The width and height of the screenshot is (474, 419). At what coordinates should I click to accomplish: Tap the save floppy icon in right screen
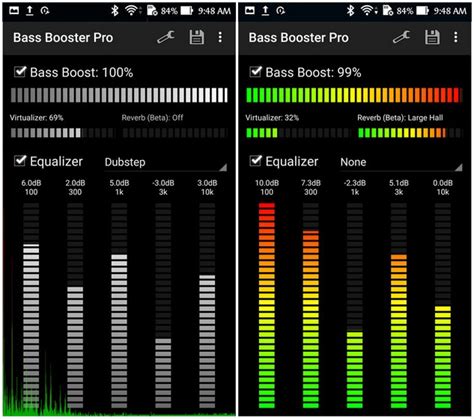pos(432,37)
